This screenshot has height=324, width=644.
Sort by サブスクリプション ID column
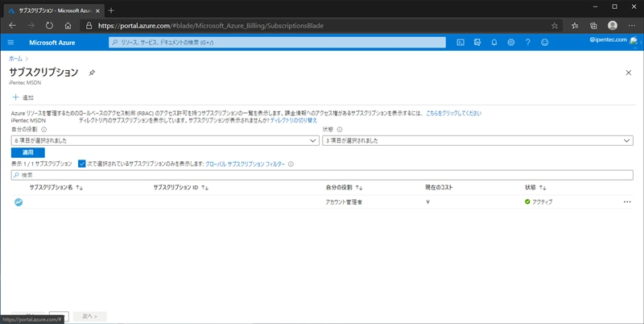[x=181, y=188]
